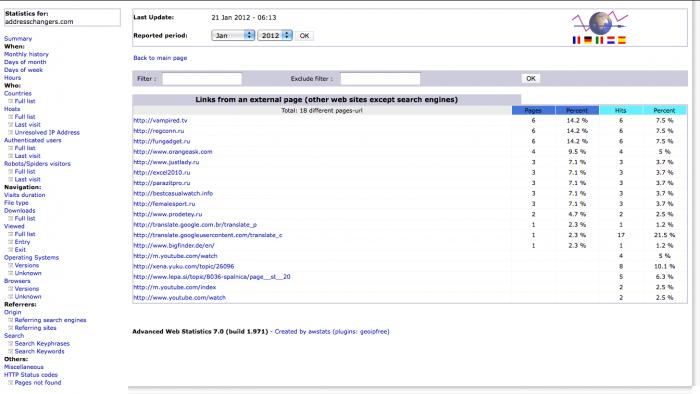
Task: Click the Hits column header
Action: point(621,110)
